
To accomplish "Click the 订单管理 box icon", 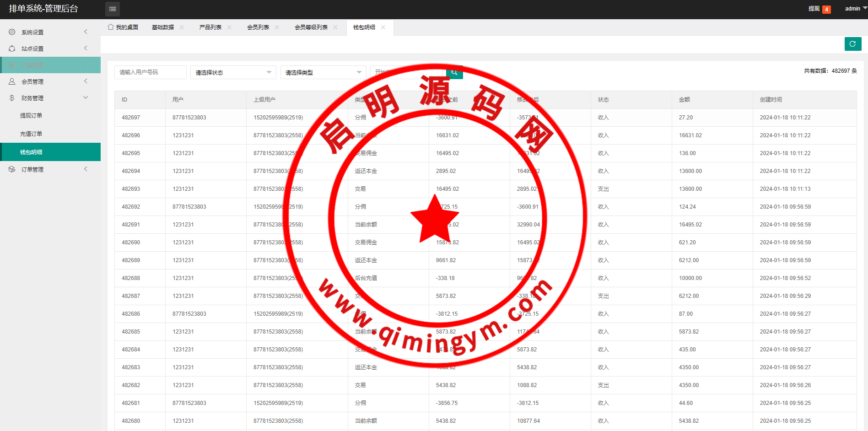I will (x=12, y=169).
